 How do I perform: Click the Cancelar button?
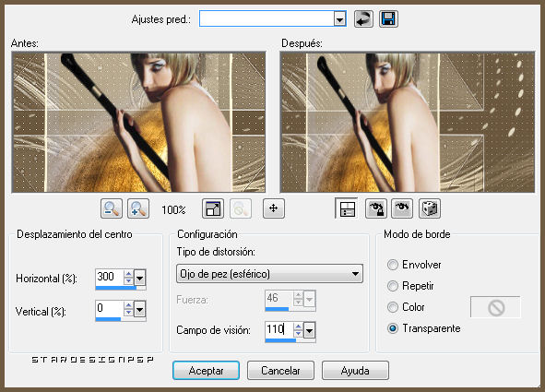click(x=280, y=371)
